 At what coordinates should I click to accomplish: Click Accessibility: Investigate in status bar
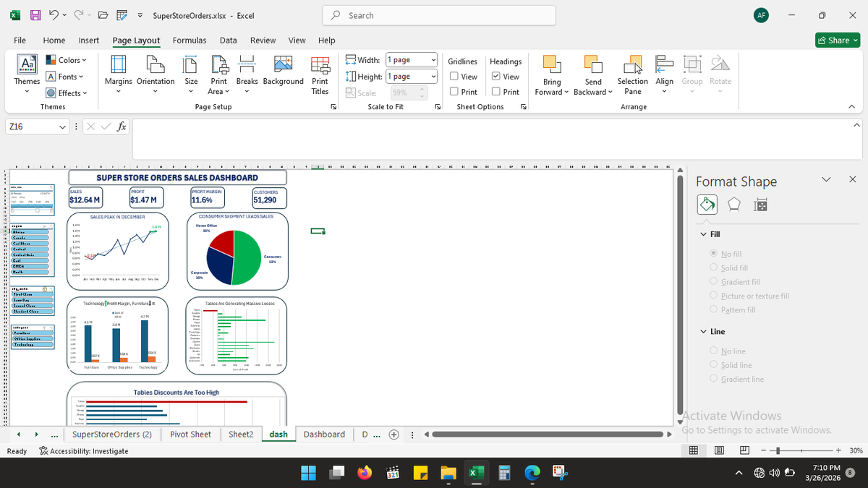point(84,451)
